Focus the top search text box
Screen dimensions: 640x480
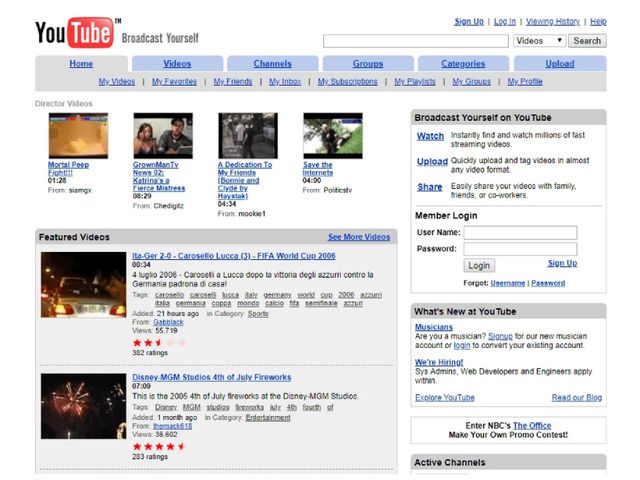[415, 41]
